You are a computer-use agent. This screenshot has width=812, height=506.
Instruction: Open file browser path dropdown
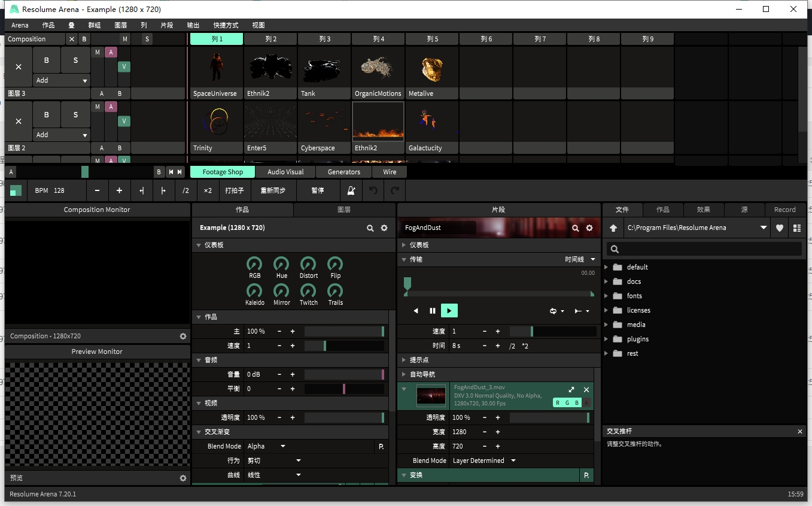tap(763, 228)
